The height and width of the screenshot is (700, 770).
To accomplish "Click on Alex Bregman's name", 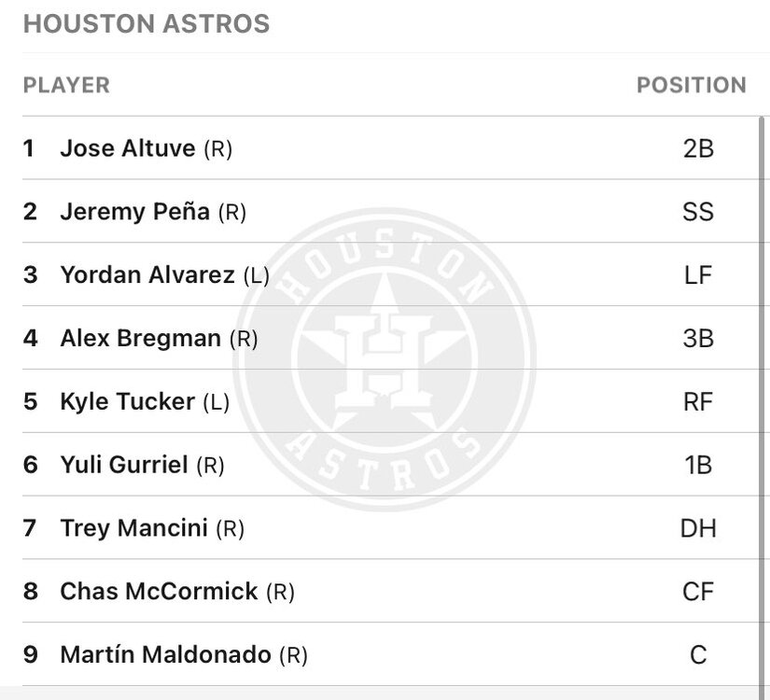I will (140, 338).
